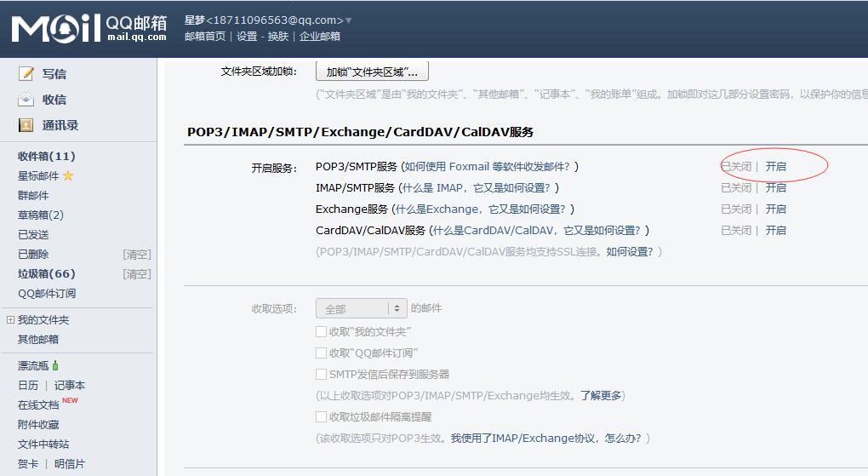The image size is (868, 476).
Task: Click the address book contacts icon
Action: tap(26, 125)
